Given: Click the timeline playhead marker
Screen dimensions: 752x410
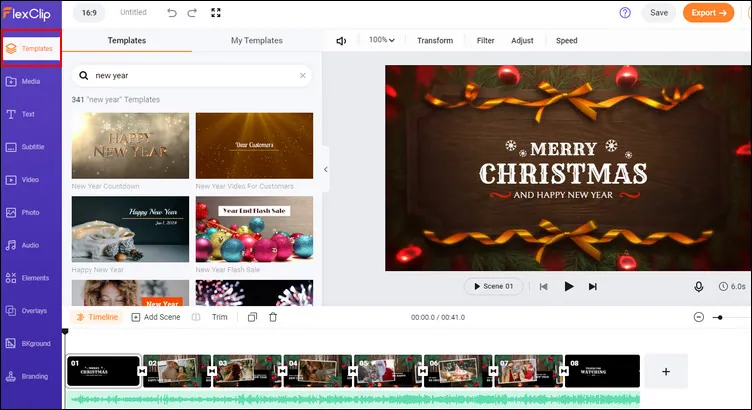Looking at the screenshot, I should 65,331.
